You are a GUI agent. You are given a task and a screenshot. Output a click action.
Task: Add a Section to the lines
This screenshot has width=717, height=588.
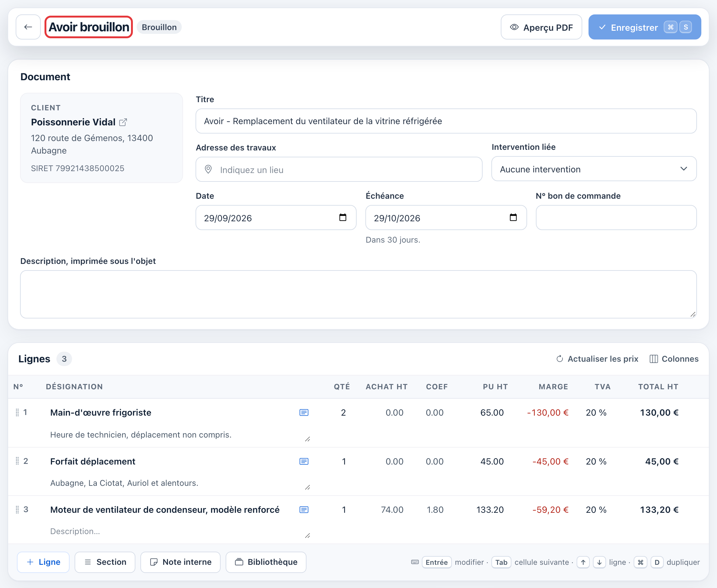coord(105,562)
